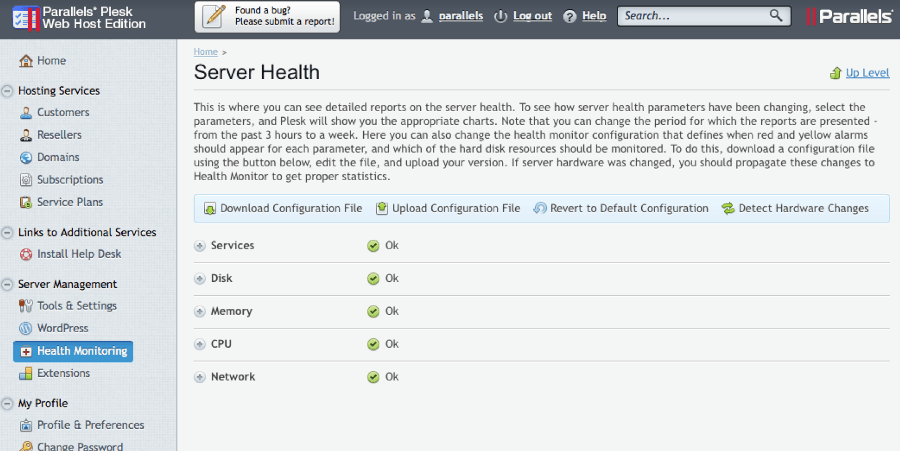
Task: Click the Parallels brand logo at top right
Action: (849, 16)
